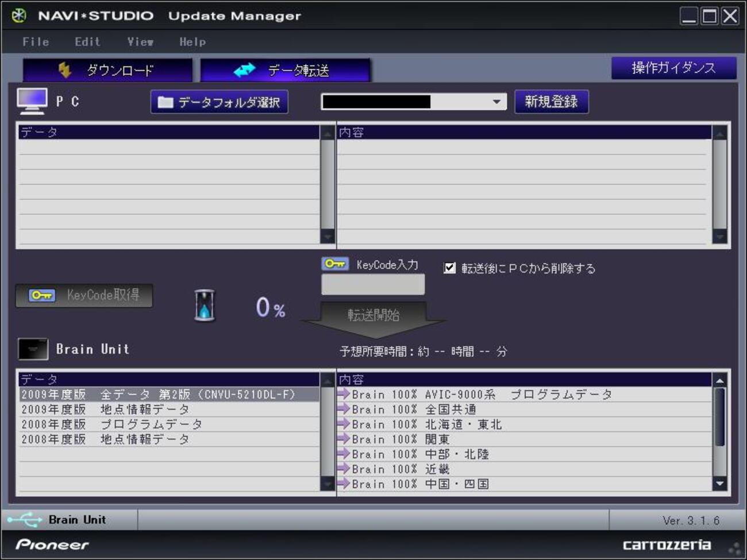Click the 新規登録 button
747x560 pixels.
point(551,102)
